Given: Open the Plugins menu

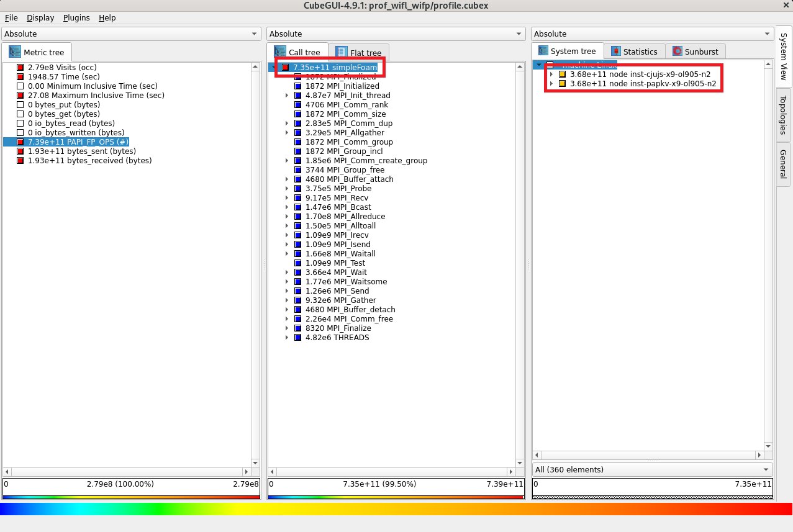Looking at the screenshot, I should (76, 18).
